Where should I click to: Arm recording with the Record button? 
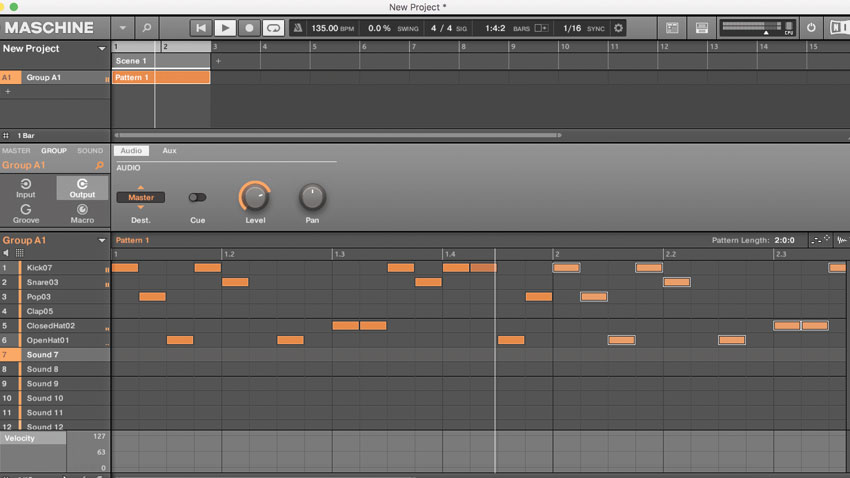coord(249,28)
